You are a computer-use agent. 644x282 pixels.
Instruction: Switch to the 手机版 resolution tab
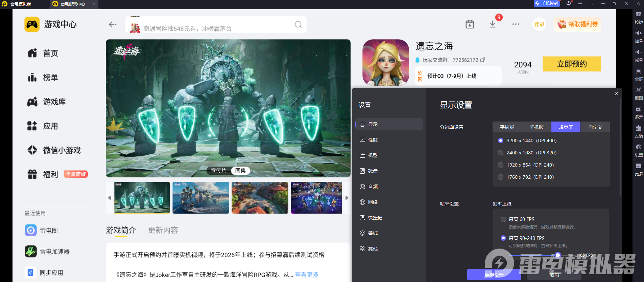(x=536, y=127)
